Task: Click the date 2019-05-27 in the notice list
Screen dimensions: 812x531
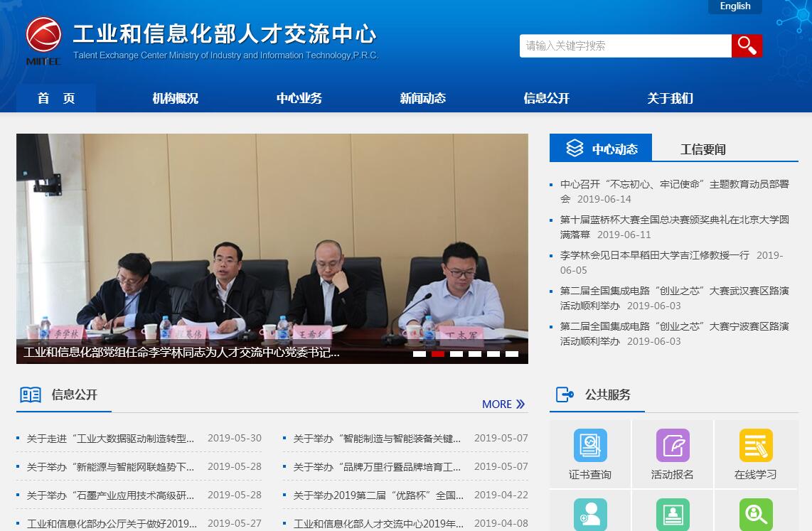Action: pos(235,523)
